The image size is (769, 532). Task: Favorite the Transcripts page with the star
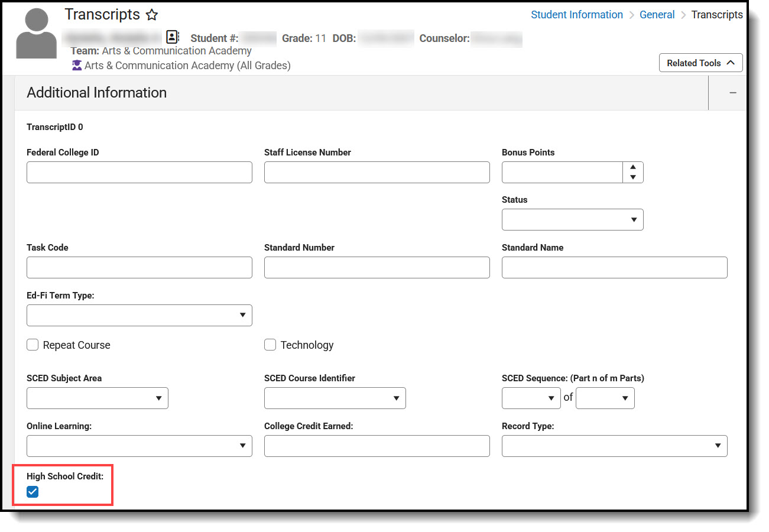coord(152,15)
